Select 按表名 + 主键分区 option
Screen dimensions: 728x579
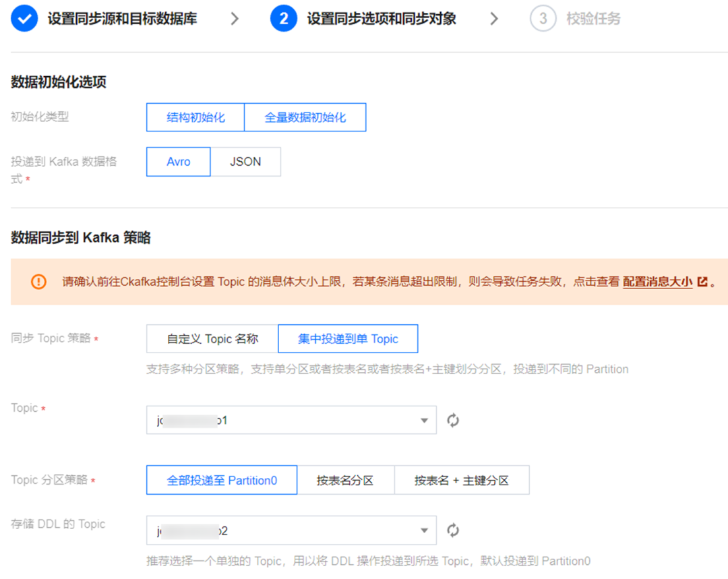pyautogui.click(x=462, y=480)
